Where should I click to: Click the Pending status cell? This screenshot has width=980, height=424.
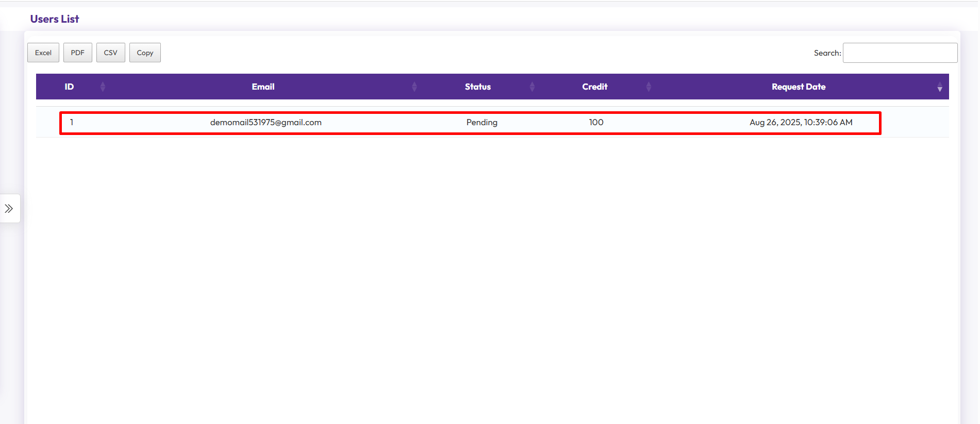pyautogui.click(x=481, y=122)
